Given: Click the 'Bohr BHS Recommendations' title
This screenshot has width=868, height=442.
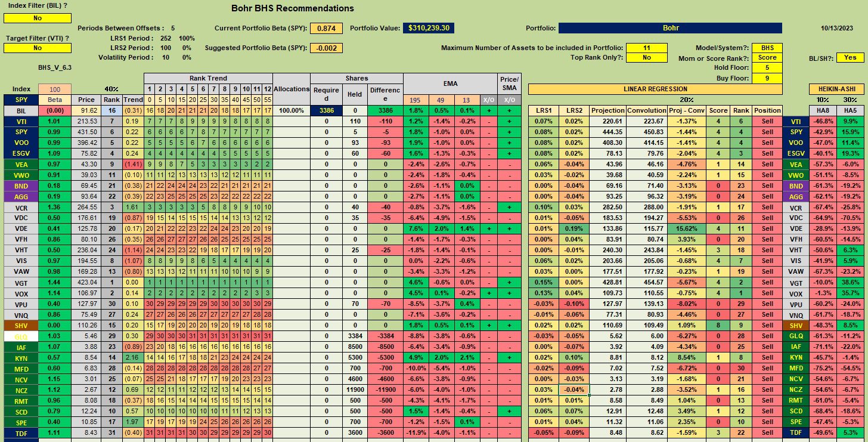Looking at the screenshot, I should [292, 8].
